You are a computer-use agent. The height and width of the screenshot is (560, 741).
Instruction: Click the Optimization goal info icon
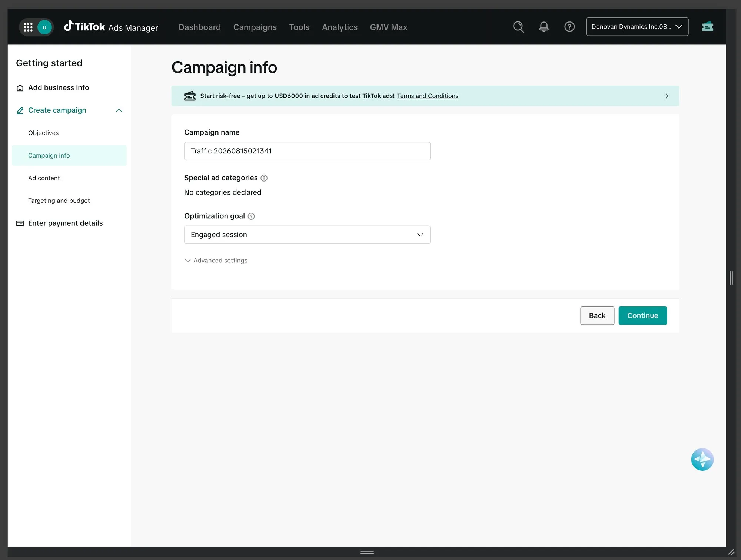[x=251, y=216]
